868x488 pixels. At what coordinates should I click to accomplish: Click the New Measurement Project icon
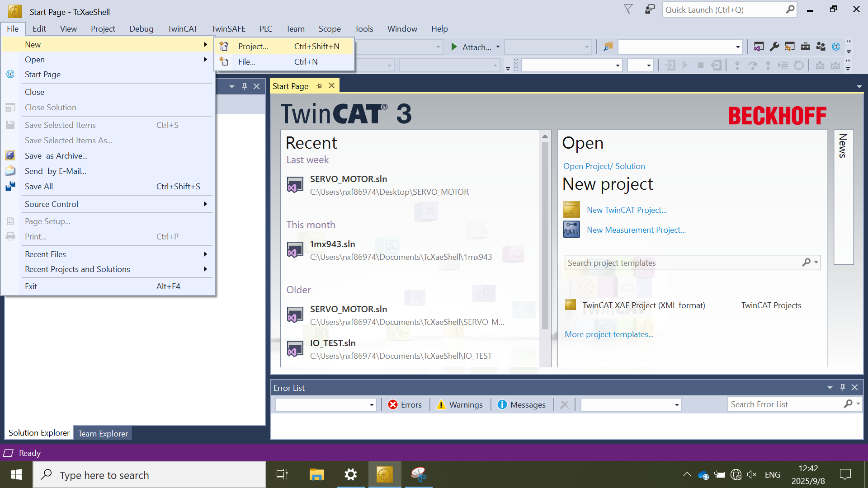pos(571,230)
